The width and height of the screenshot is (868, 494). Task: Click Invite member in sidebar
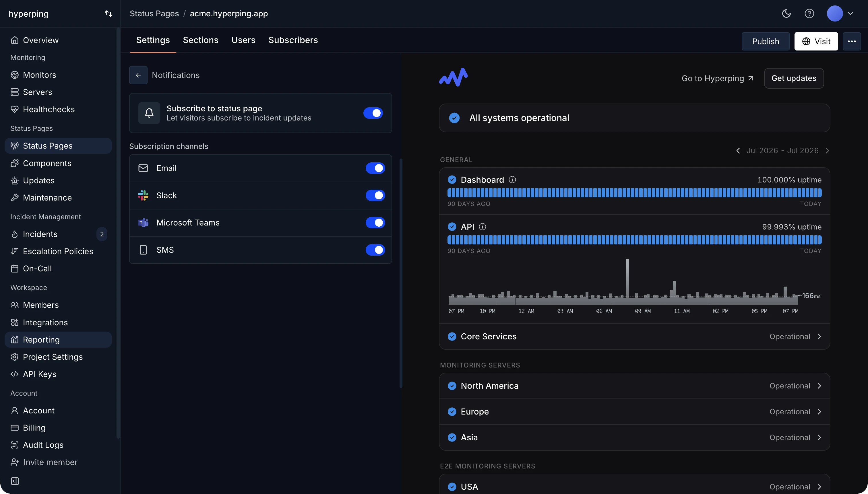pyautogui.click(x=44, y=462)
